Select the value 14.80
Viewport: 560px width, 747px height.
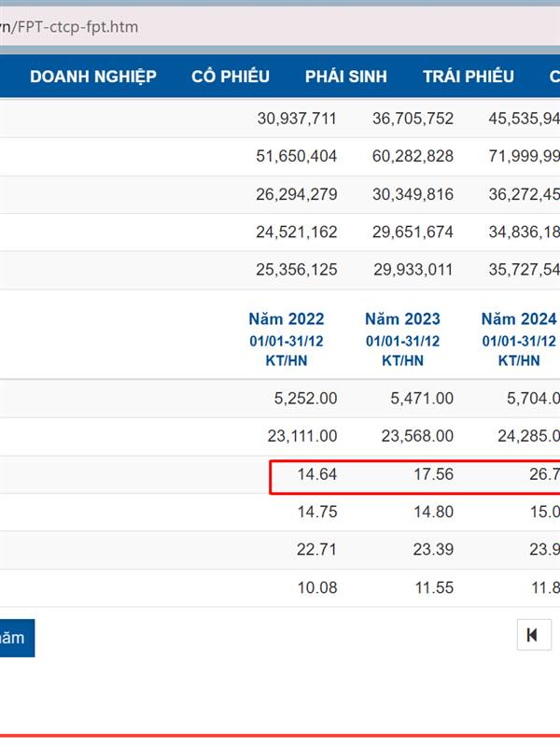(x=433, y=512)
